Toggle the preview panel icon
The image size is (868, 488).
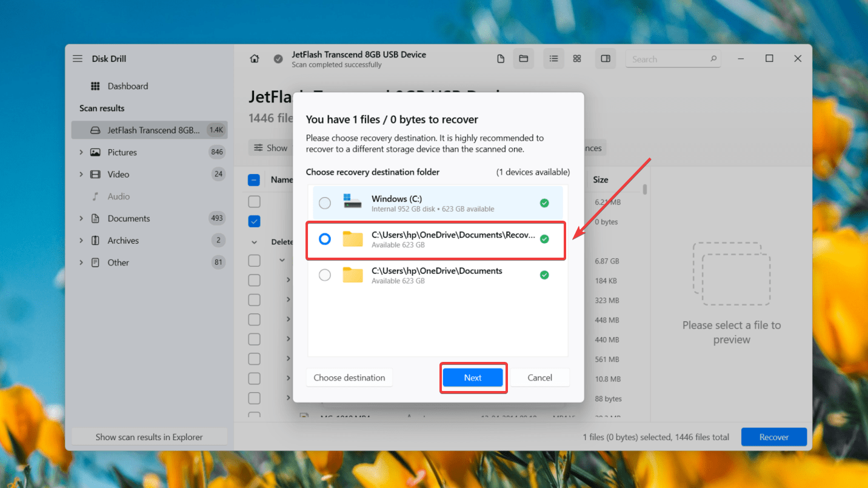(x=605, y=59)
